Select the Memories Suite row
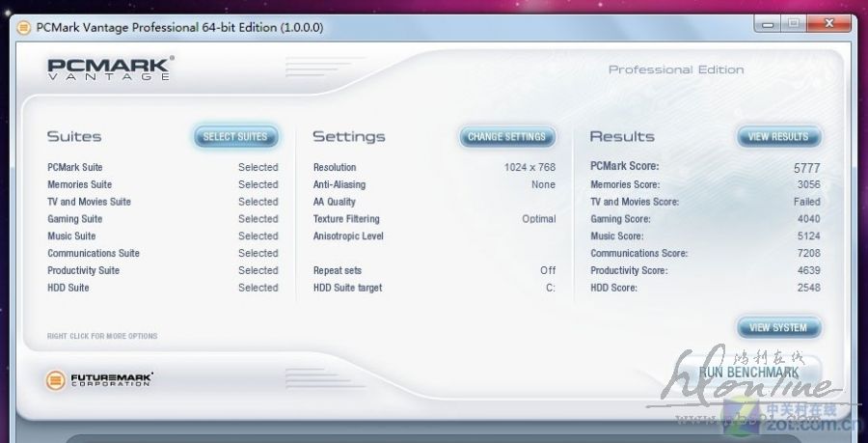 point(163,184)
